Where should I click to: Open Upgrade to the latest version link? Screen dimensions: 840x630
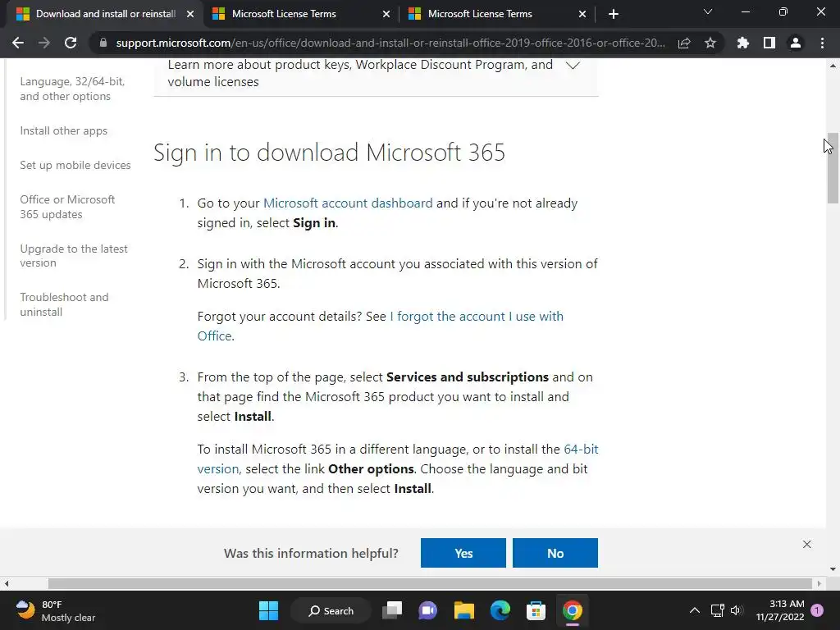point(74,256)
